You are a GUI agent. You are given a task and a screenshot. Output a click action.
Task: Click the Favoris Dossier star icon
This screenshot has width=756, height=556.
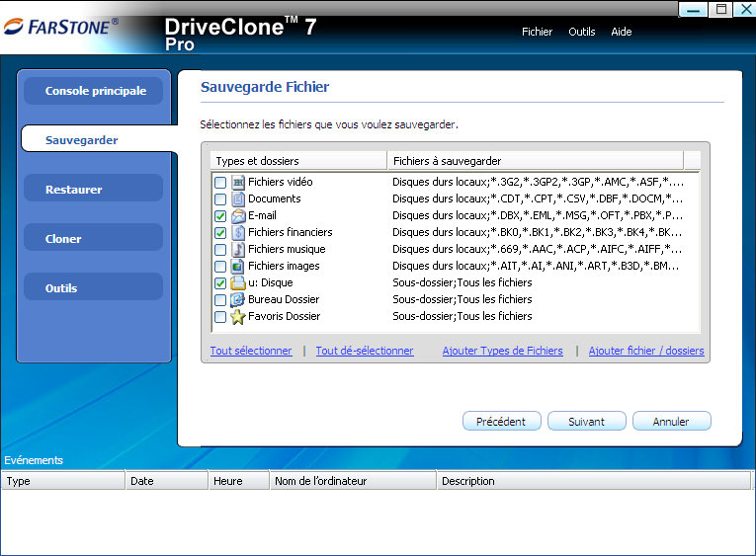tap(238, 317)
